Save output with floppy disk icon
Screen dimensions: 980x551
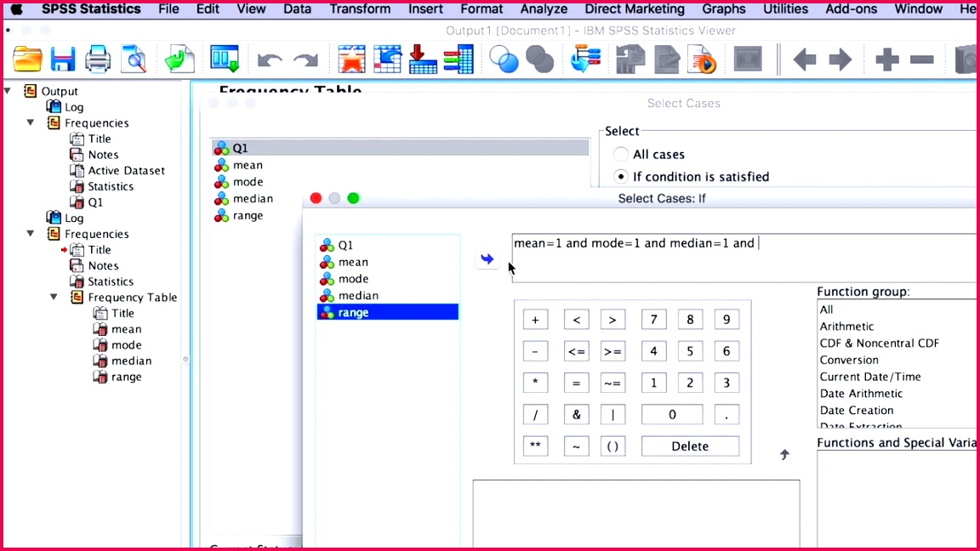tap(62, 60)
